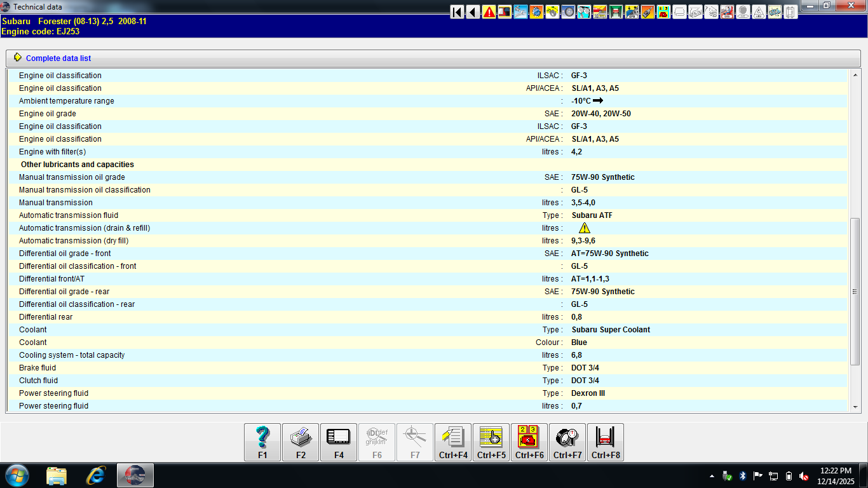868x488 pixels.
Task: Click the Autodata app taskbar button
Action: click(135, 475)
